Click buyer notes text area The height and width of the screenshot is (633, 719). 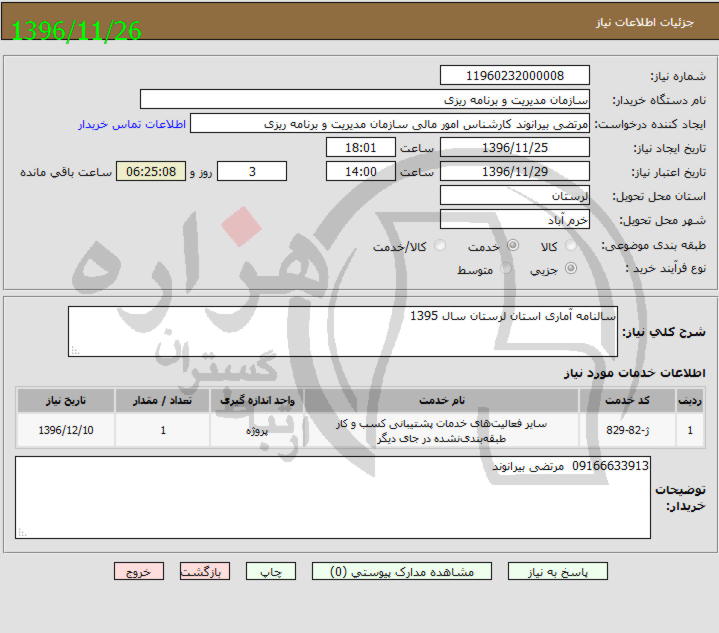(x=333, y=498)
